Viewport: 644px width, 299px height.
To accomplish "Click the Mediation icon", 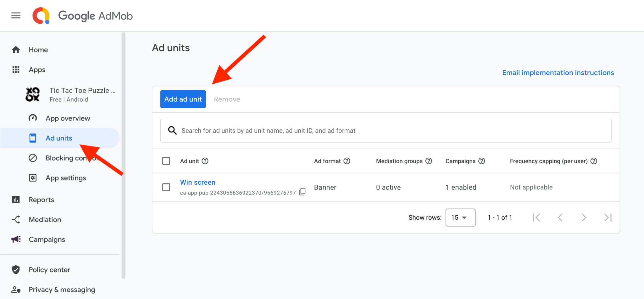I will pyautogui.click(x=15, y=219).
